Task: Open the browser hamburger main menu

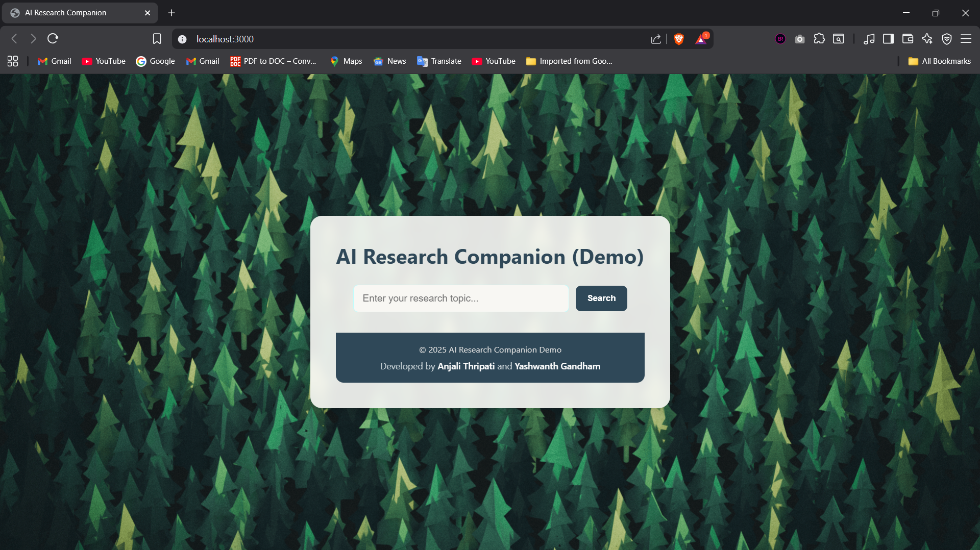Action: [x=966, y=39]
